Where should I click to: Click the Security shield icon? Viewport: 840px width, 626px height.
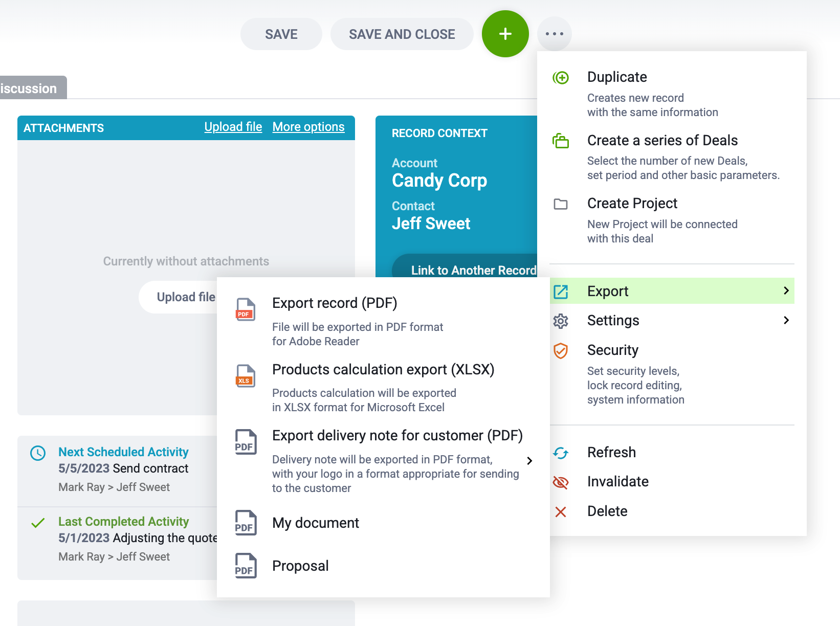[561, 351]
